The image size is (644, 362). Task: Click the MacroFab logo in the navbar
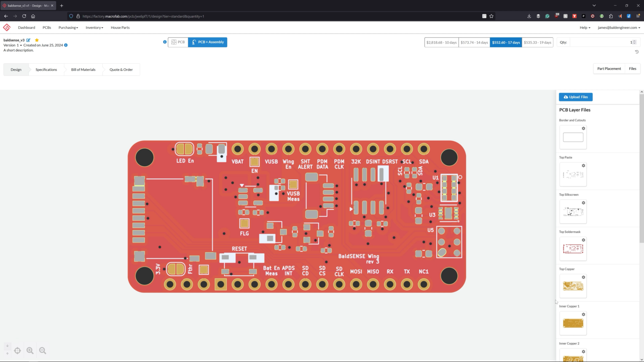tap(7, 27)
